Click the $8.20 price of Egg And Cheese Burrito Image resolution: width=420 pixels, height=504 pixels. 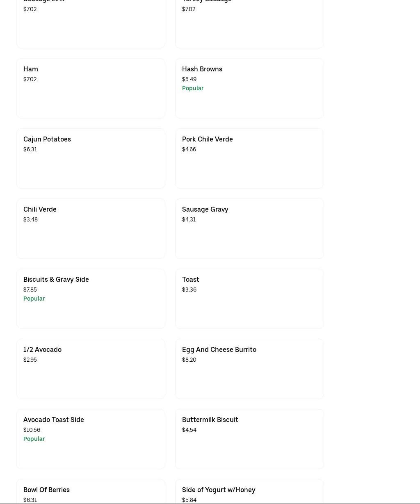[189, 360]
